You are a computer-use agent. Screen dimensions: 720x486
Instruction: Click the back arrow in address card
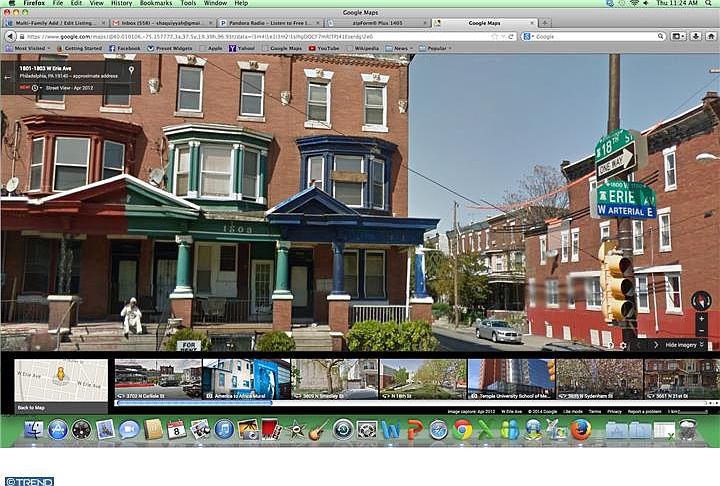(7, 78)
